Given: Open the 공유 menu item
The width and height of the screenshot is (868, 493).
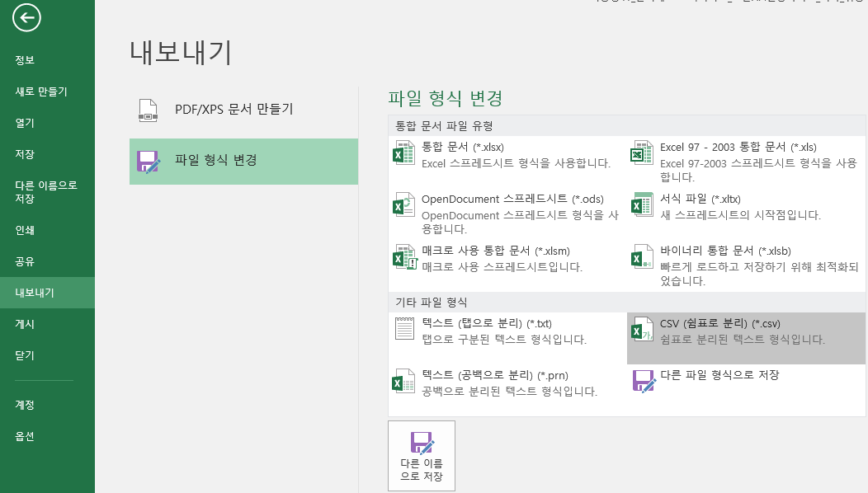Looking at the screenshot, I should click(47, 261).
